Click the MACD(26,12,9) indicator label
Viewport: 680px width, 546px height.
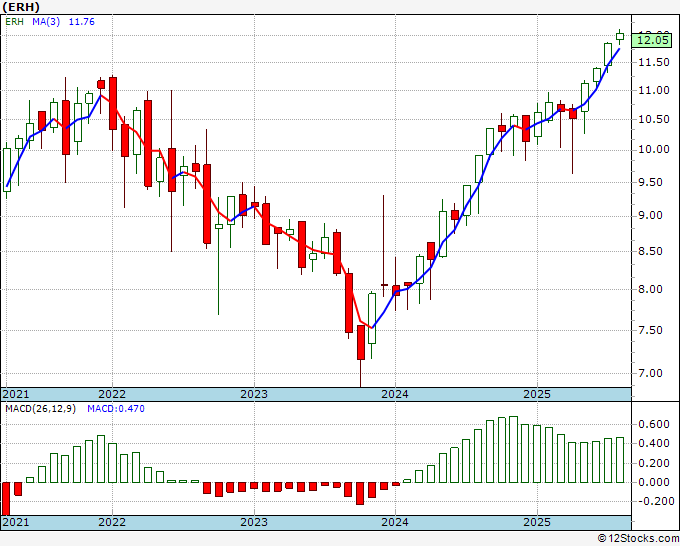(x=40, y=409)
